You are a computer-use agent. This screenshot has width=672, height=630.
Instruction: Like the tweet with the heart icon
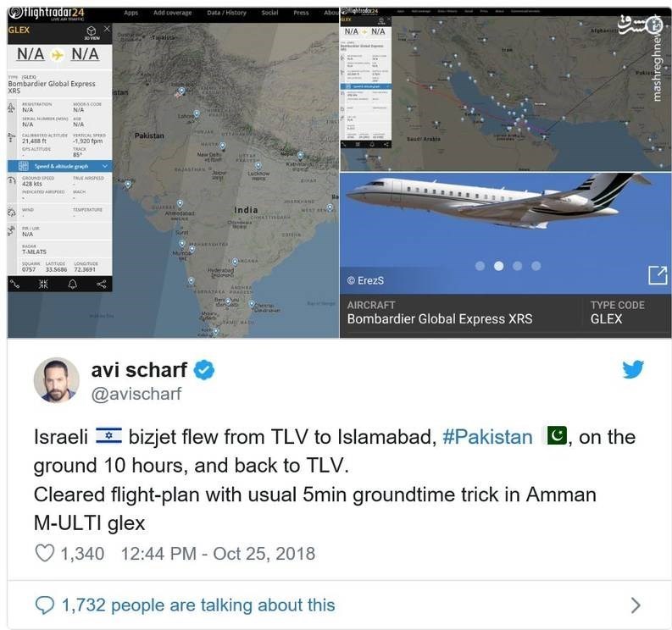pyautogui.click(x=44, y=554)
